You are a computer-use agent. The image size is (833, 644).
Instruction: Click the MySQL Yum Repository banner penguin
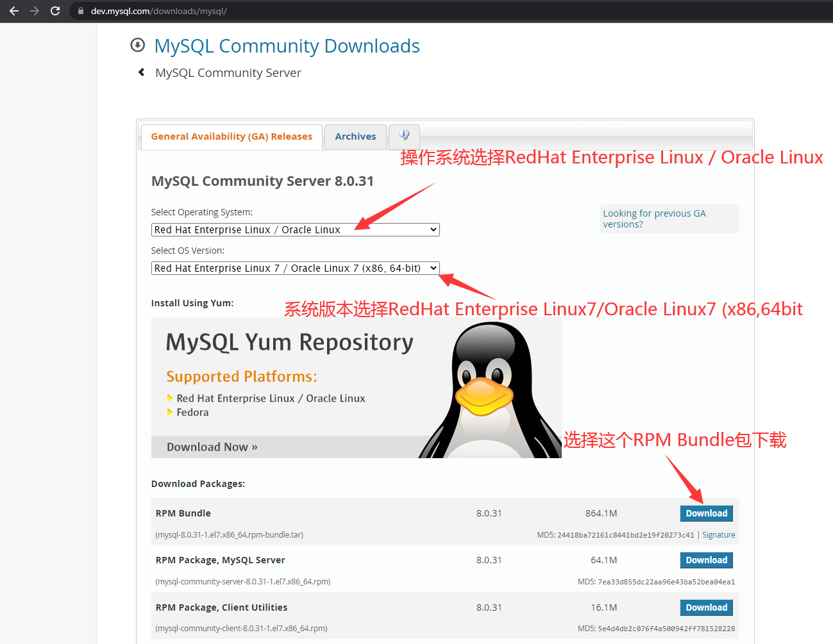(489, 390)
